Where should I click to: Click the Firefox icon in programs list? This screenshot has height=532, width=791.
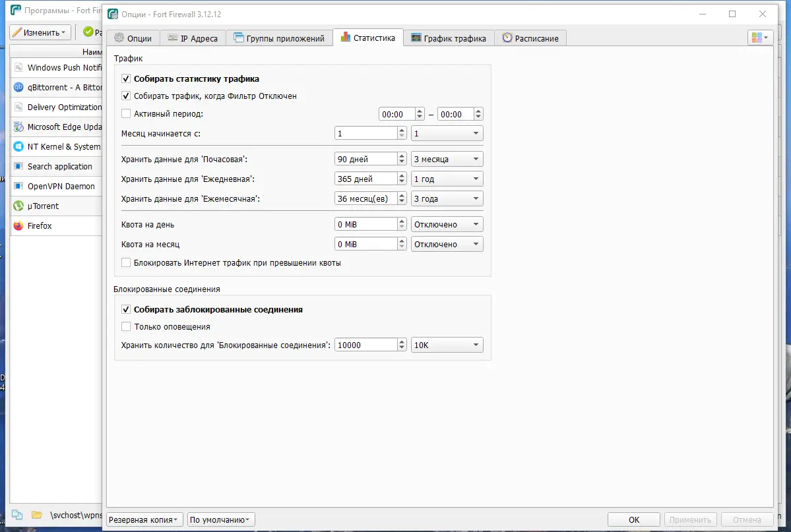(18, 225)
